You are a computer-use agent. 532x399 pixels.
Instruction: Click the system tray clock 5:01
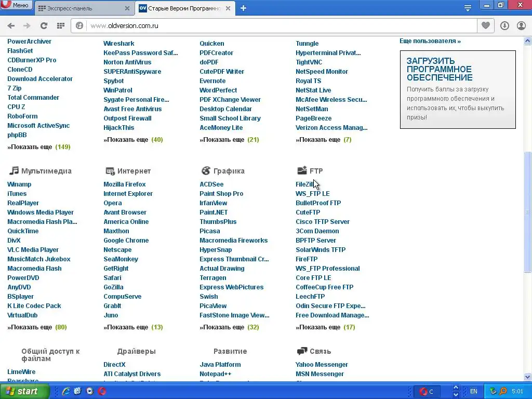tap(517, 392)
